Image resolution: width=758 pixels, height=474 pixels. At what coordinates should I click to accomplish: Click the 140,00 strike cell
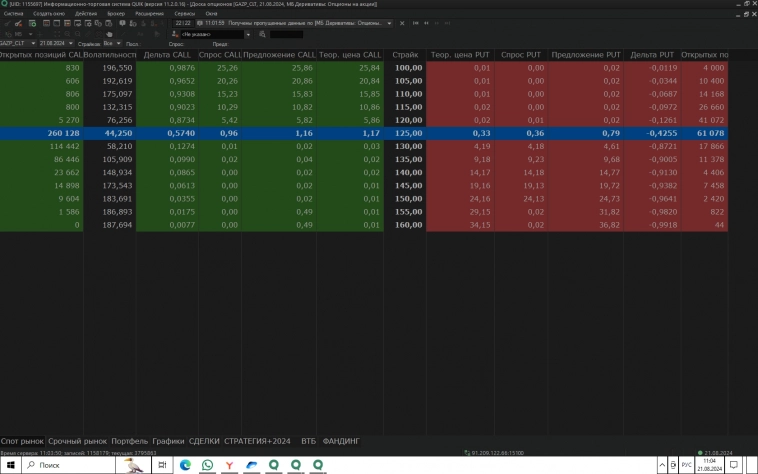coord(406,171)
